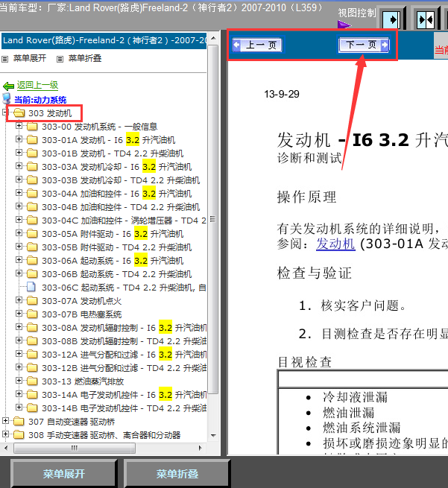Click the bottom 菜单折叠 button
448x488 pixels.
tap(177, 474)
